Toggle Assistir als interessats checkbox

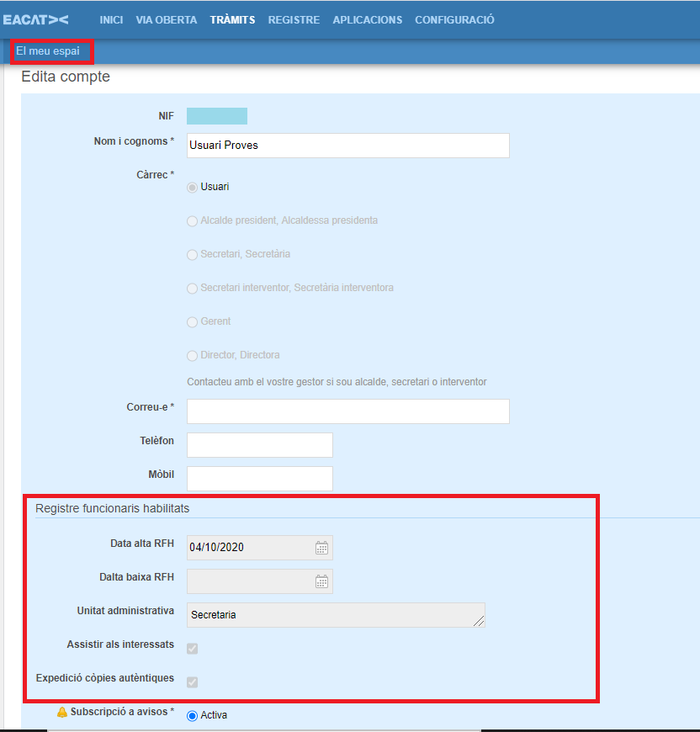point(192,648)
